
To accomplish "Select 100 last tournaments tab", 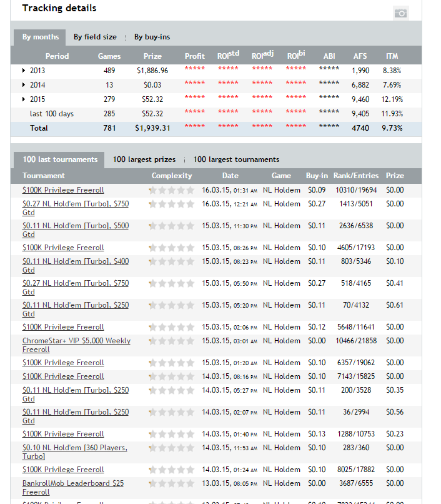I will click(59, 159).
